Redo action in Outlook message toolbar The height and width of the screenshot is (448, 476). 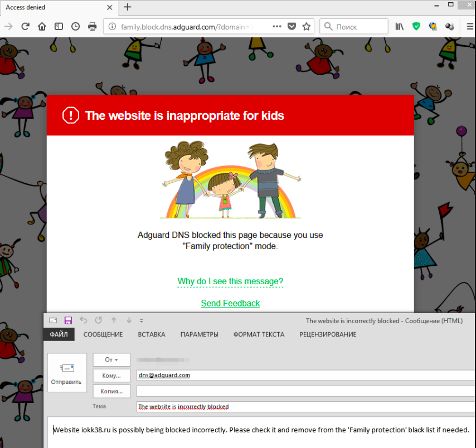point(98,320)
